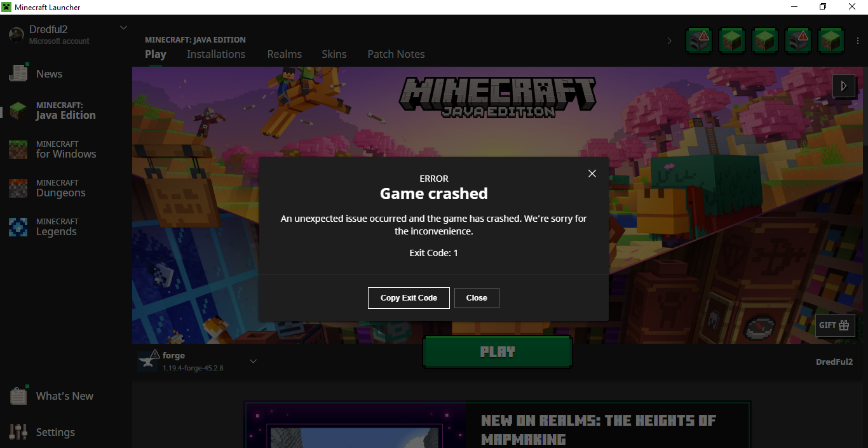Viewport: 868px width, 448px height.
Task: Dismiss the error dialog with X
Action: pos(592,173)
